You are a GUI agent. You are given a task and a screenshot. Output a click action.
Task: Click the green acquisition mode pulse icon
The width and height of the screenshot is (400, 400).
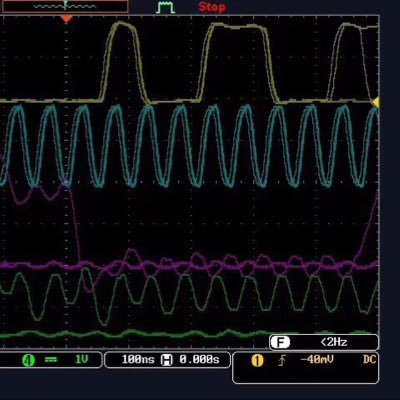(x=166, y=7)
